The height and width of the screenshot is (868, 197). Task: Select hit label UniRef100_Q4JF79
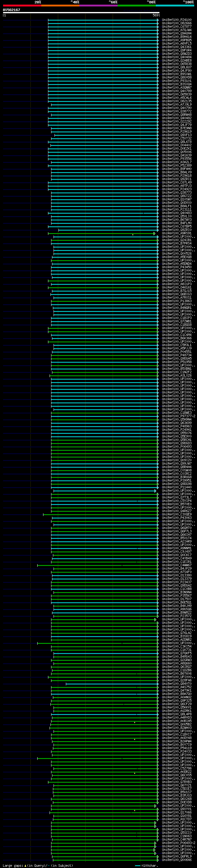[x=177, y=125]
